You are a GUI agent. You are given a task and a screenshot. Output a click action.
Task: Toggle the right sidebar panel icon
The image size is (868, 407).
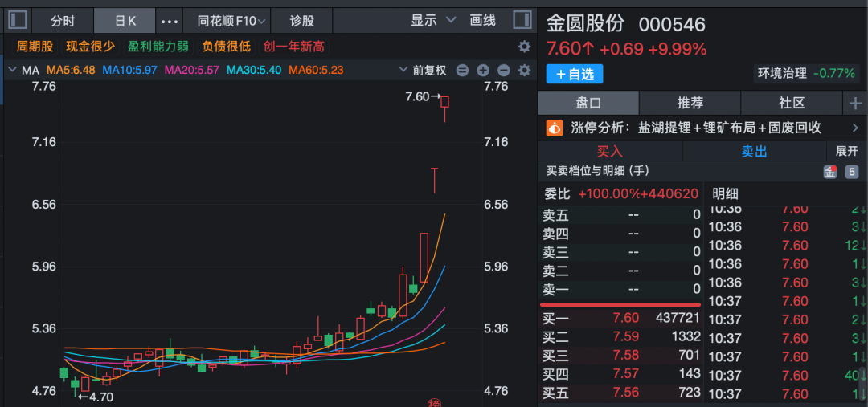point(522,20)
